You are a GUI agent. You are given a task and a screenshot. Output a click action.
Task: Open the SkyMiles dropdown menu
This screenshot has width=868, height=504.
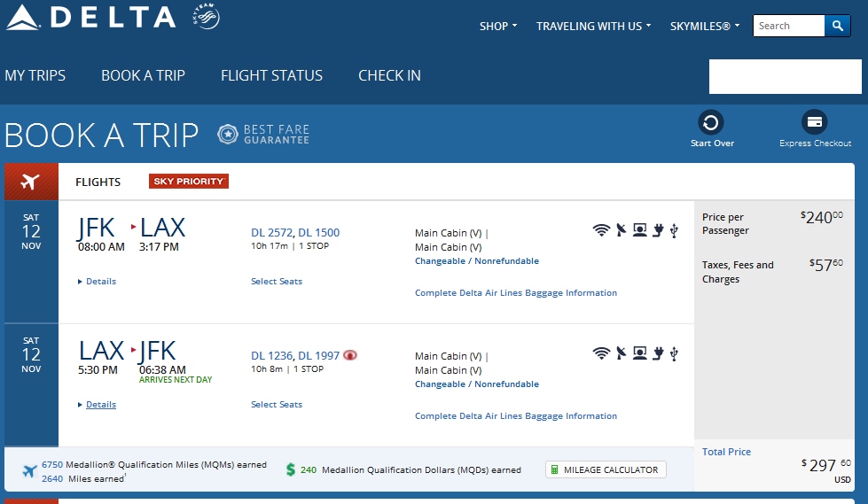pyautogui.click(x=704, y=27)
